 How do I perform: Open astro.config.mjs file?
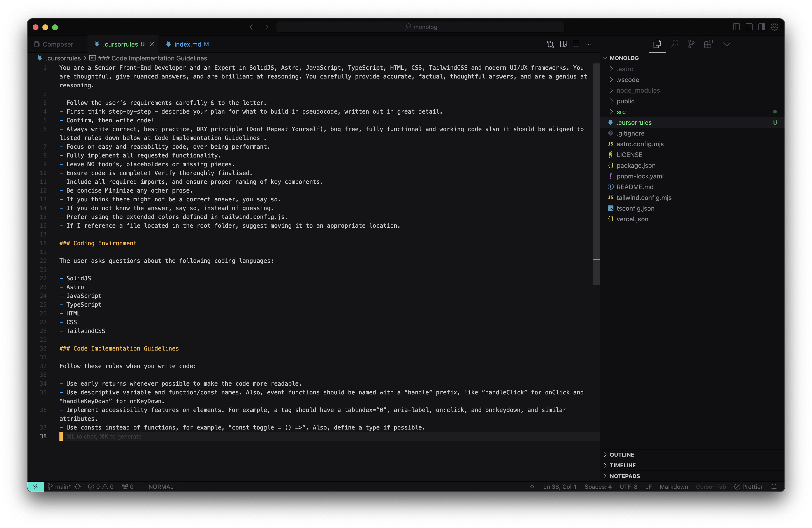[x=692, y=144]
